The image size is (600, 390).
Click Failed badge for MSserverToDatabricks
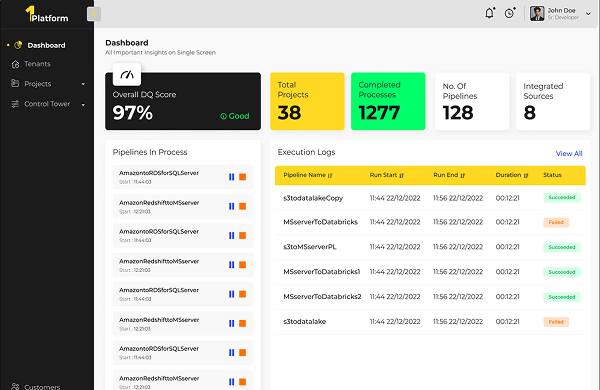(556, 222)
